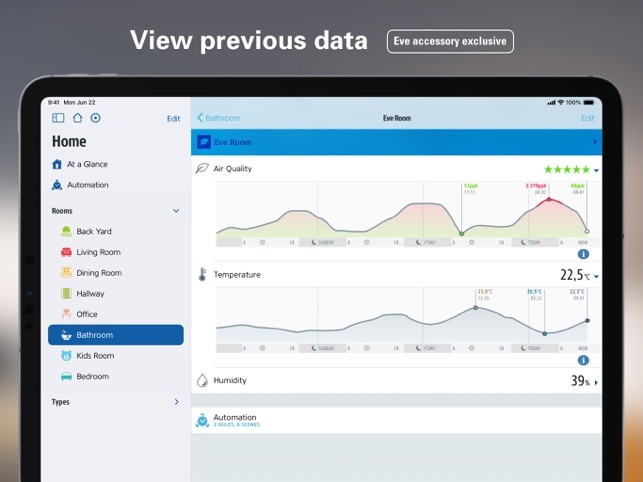The width and height of the screenshot is (643, 482).
Task: Collapse the Rooms section
Action: [x=176, y=211]
